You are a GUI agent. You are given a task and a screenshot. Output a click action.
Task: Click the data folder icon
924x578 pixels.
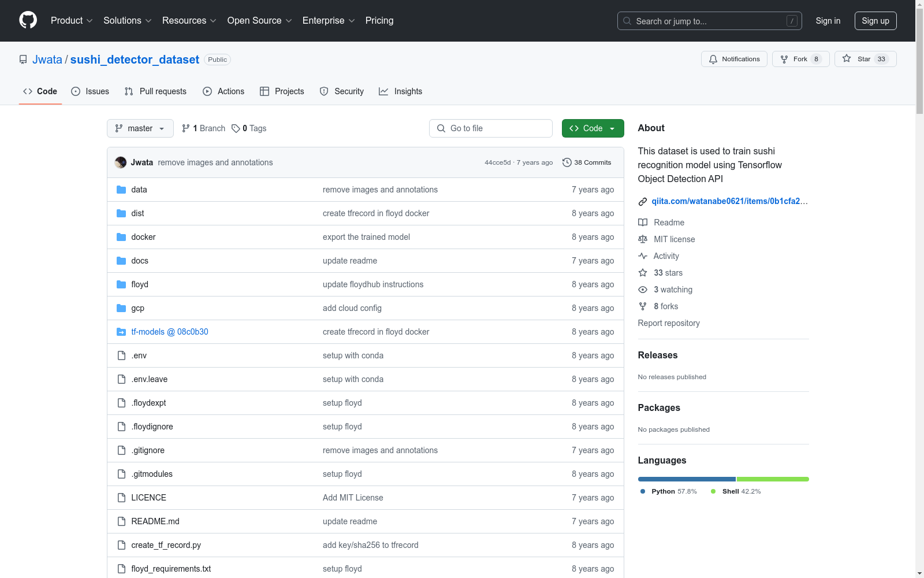[x=121, y=190]
